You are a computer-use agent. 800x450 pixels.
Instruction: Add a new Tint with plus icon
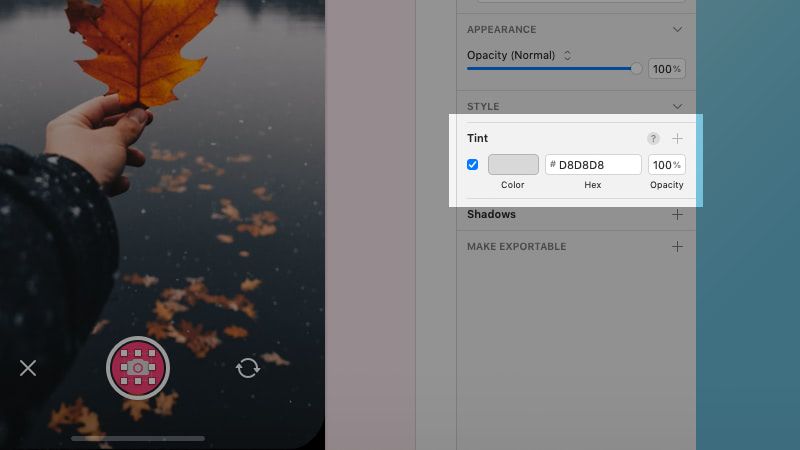[677, 138]
